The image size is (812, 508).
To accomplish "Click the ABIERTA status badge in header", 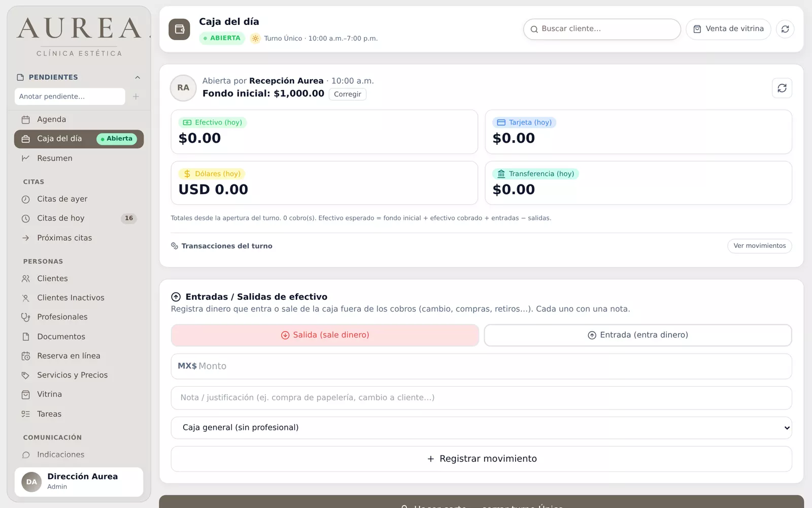I will click(222, 38).
